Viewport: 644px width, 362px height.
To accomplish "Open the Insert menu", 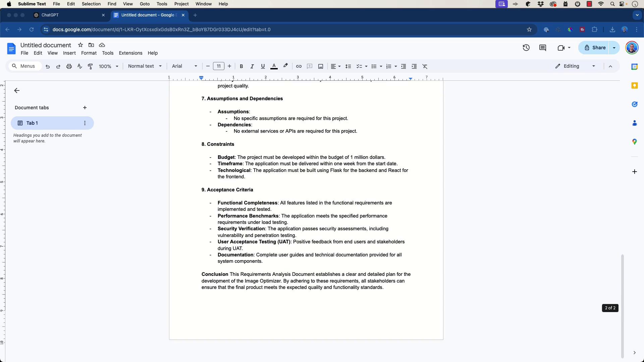I will pos(69,53).
